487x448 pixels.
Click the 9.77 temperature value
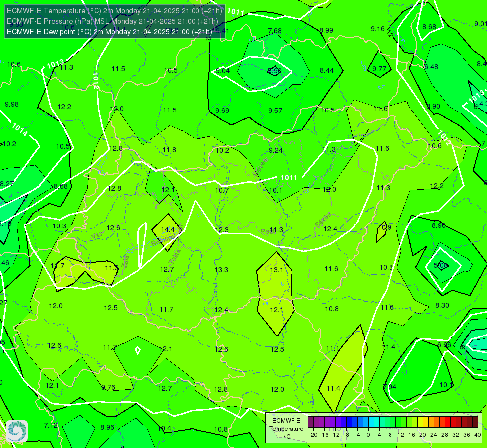click(379, 69)
